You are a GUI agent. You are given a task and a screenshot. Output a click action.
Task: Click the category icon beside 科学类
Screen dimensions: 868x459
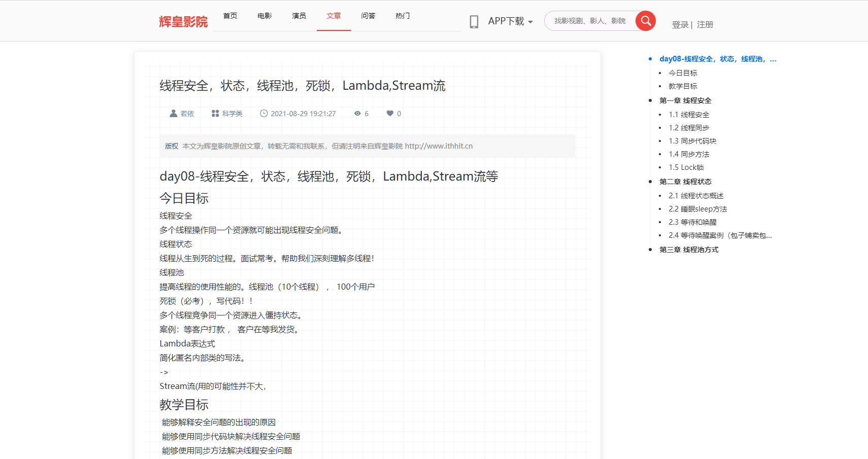point(214,113)
